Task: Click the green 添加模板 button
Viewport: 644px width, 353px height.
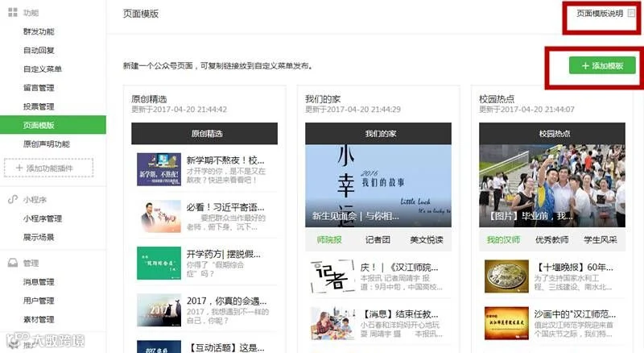Action: [602, 65]
